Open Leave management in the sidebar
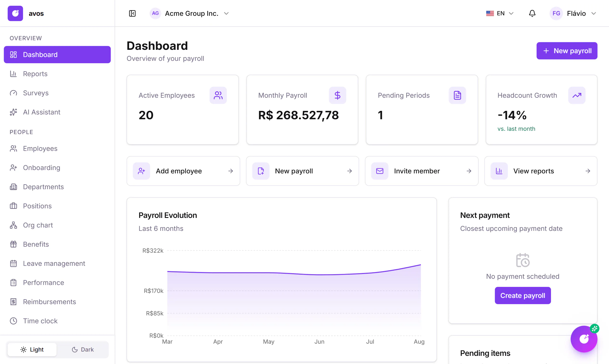Image resolution: width=609 pixels, height=364 pixels. point(57,263)
